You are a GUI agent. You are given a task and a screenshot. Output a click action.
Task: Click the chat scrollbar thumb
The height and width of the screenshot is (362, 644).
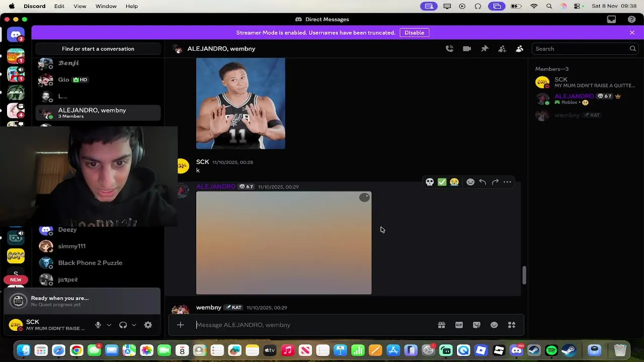tap(524, 275)
